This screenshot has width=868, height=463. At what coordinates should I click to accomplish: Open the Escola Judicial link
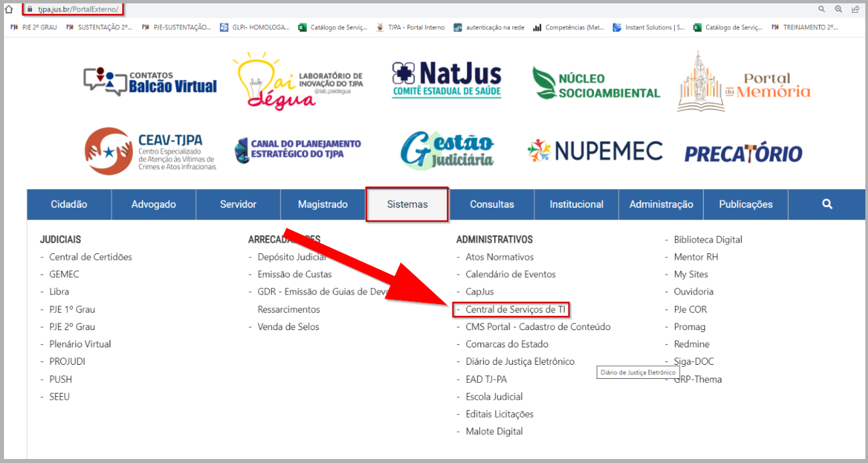494,397
